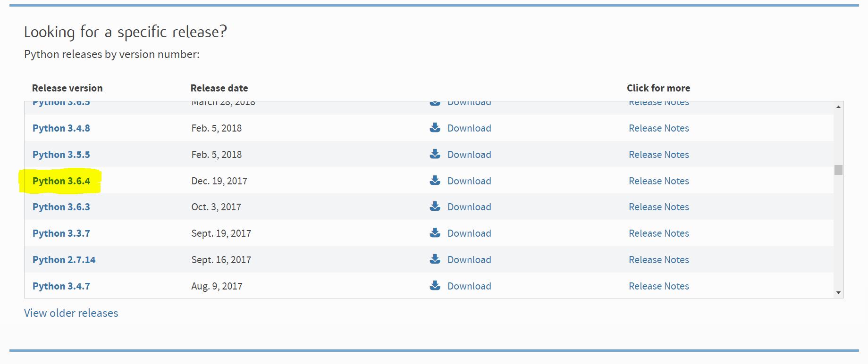
Task: View Release Notes for Python 3.5.5
Action: click(659, 155)
